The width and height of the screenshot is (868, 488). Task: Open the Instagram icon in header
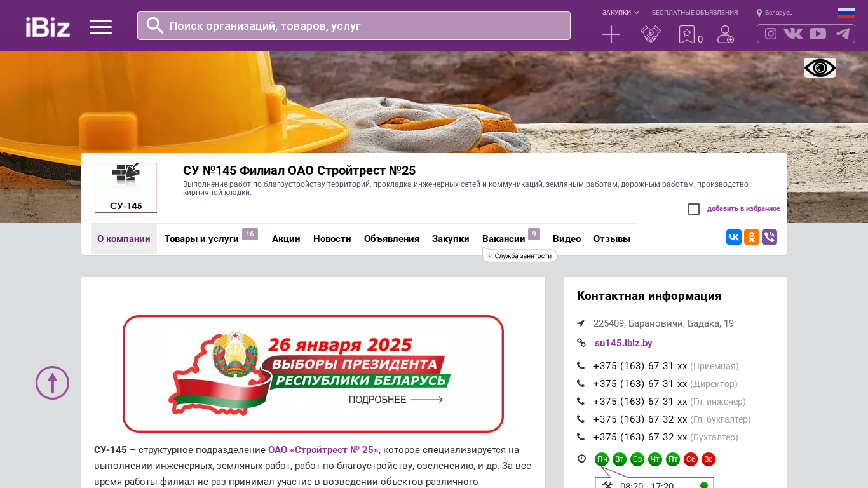point(771,34)
